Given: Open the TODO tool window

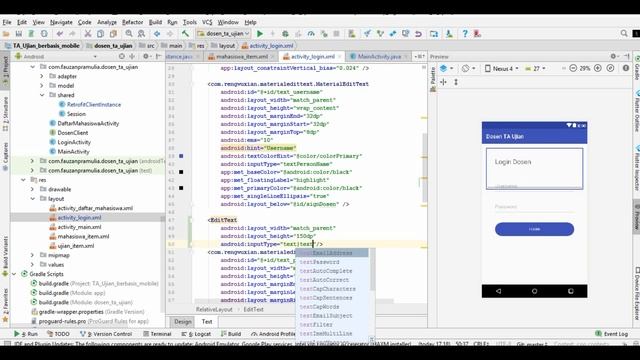Looking at the screenshot, I should tap(58, 334).
